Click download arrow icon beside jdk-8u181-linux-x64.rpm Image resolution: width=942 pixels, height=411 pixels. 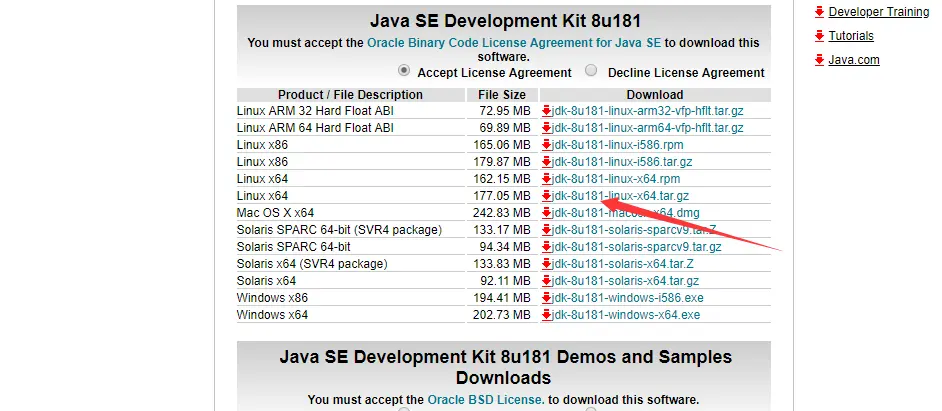pos(546,178)
